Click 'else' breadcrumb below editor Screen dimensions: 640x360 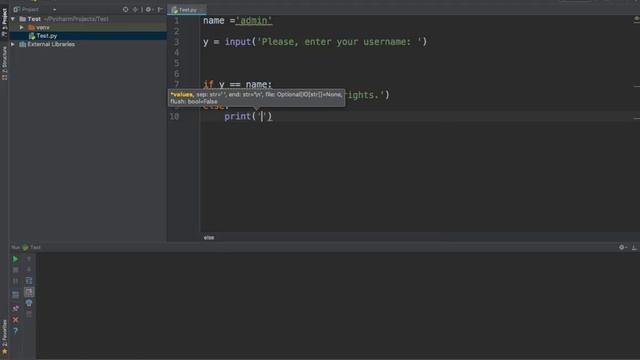tap(209, 237)
